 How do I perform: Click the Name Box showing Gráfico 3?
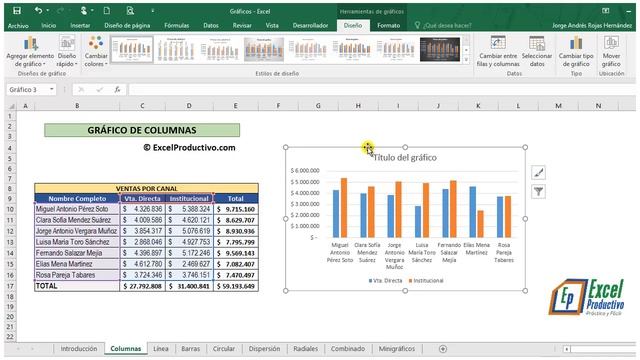click(27, 89)
